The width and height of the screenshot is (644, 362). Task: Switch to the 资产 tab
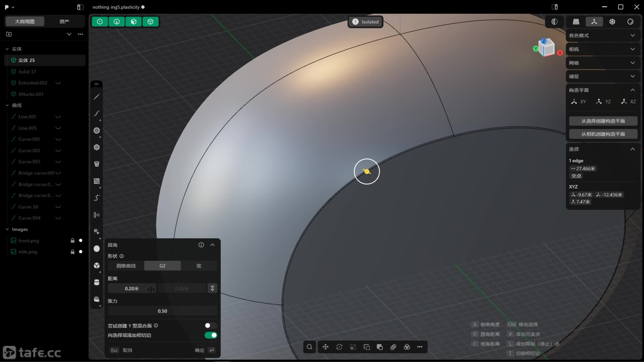(x=64, y=21)
